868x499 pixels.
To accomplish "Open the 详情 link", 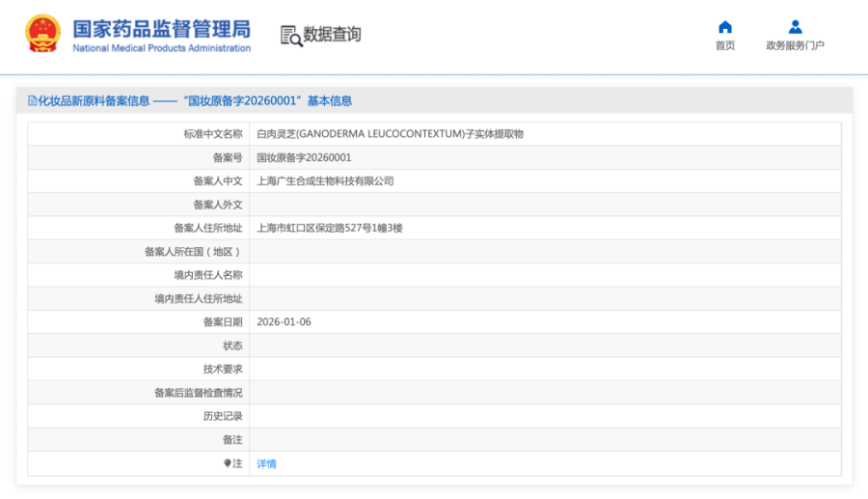I will (266, 463).
